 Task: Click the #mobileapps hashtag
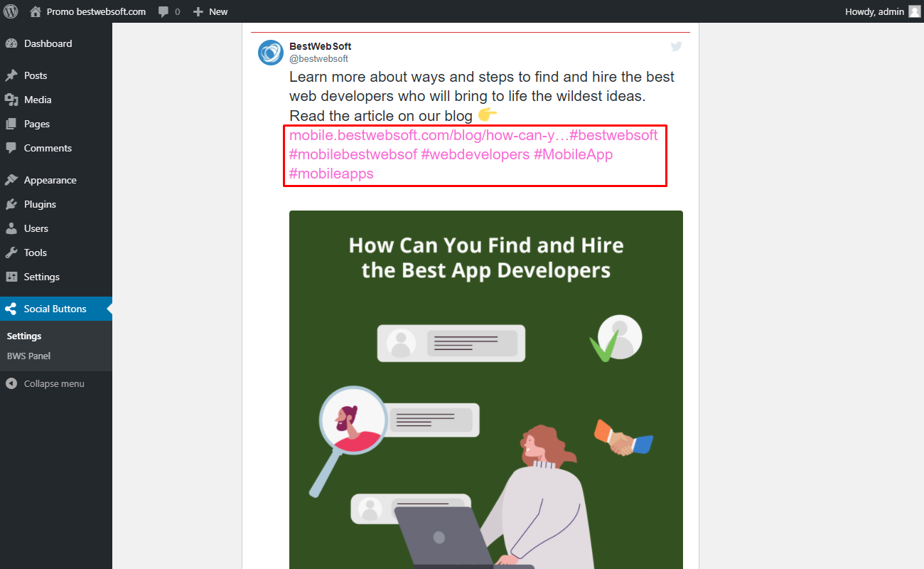pyautogui.click(x=331, y=174)
